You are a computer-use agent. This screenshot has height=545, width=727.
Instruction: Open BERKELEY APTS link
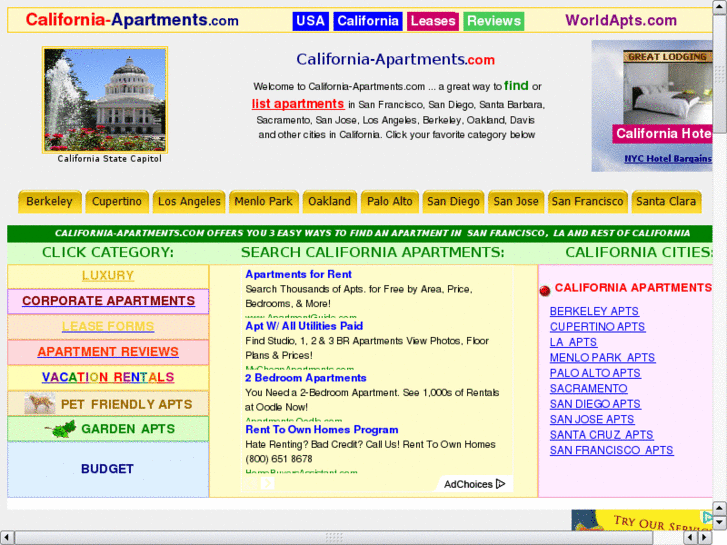594,311
